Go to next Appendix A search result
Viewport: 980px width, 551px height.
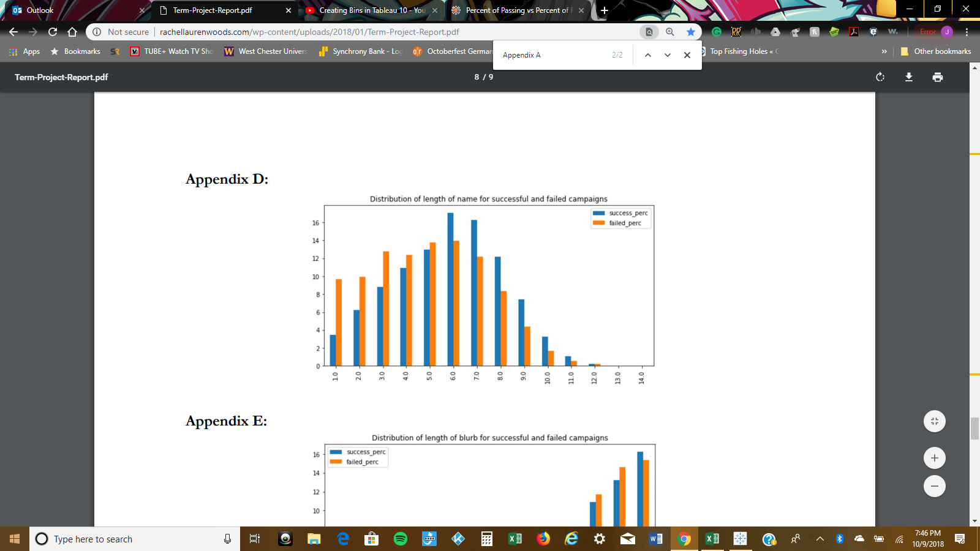point(667,54)
